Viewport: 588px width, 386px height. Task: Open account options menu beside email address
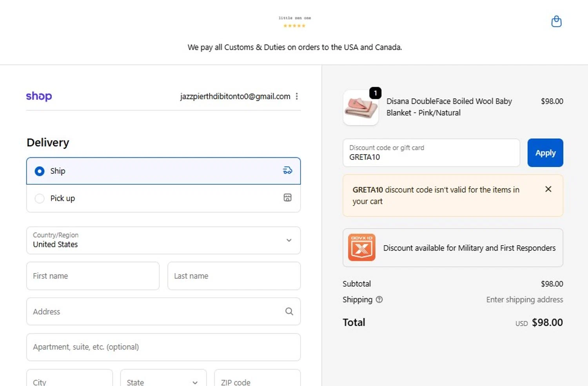tap(297, 96)
